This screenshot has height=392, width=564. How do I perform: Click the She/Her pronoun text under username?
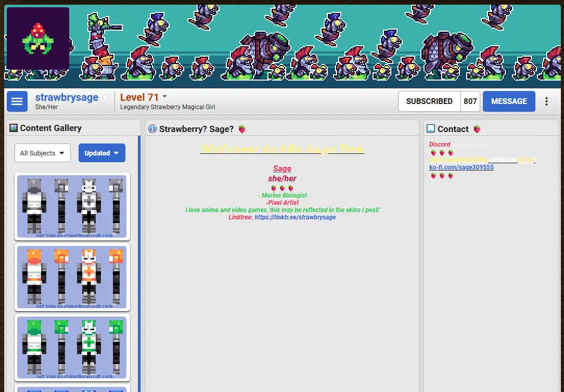[46, 107]
